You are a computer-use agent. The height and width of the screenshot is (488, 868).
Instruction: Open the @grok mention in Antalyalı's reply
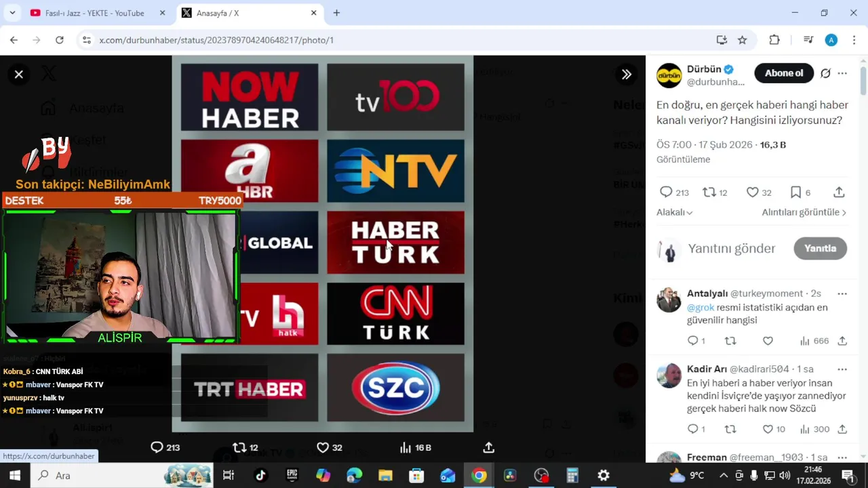point(701,307)
